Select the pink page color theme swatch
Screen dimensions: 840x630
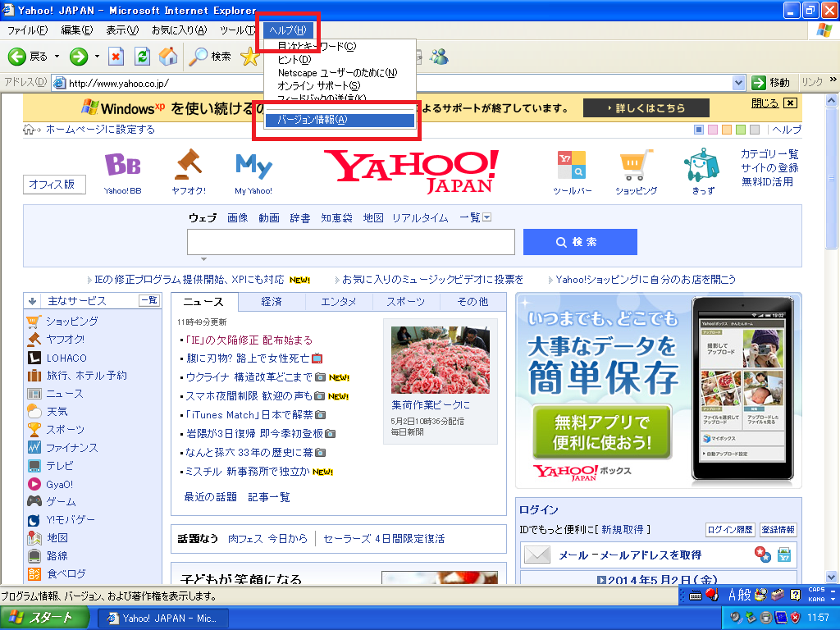[713, 129]
